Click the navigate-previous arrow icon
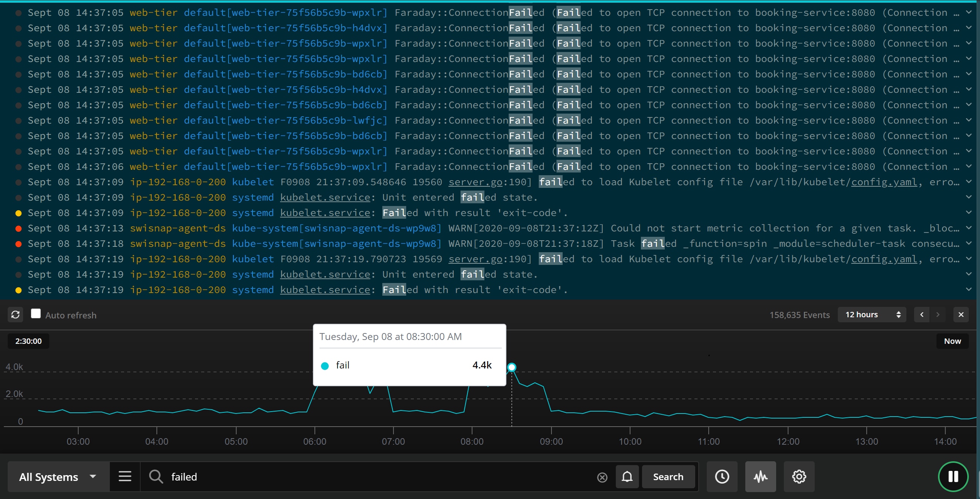This screenshot has height=499, width=980. [x=922, y=315]
